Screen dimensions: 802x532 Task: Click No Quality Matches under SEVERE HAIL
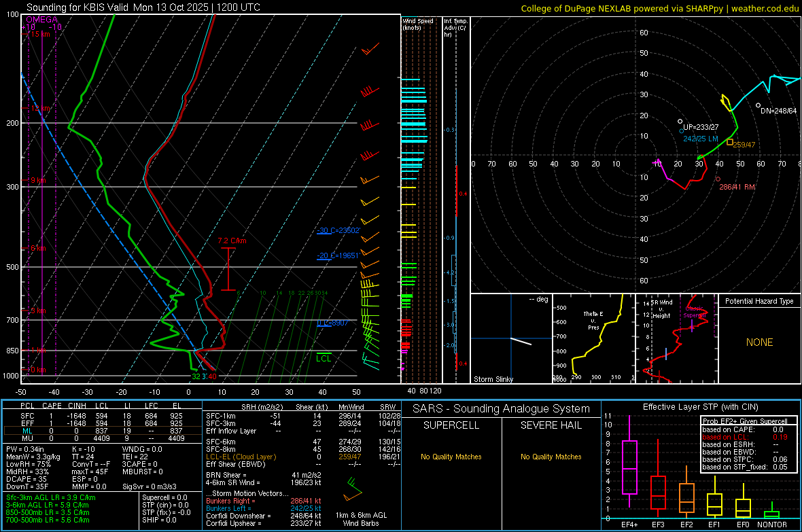tap(551, 457)
